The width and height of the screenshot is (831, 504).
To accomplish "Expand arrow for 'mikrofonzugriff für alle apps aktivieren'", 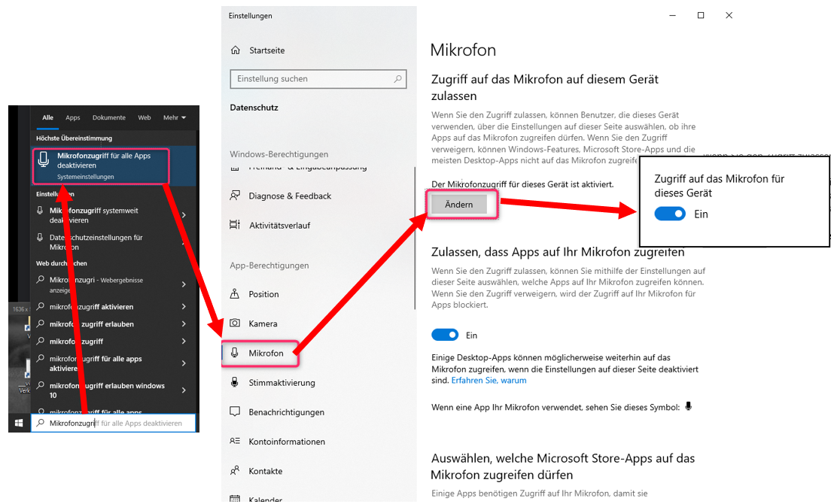I will pos(184,363).
